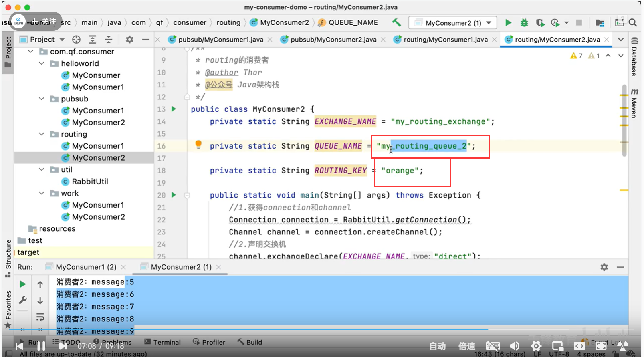Open the Database side panel
Viewport: 644px width, 357px height.
pyautogui.click(x=634, y=56)
